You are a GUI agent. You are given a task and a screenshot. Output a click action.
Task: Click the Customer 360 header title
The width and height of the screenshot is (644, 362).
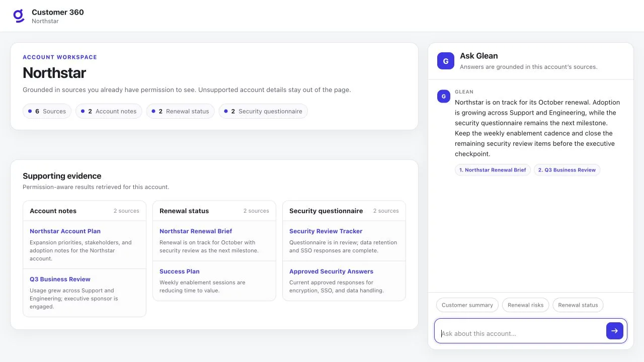[58, 12]
